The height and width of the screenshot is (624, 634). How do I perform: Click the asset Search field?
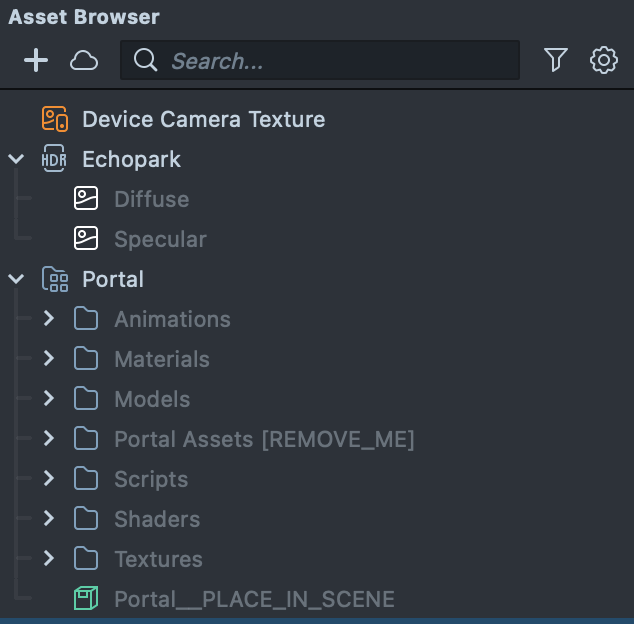330,61
